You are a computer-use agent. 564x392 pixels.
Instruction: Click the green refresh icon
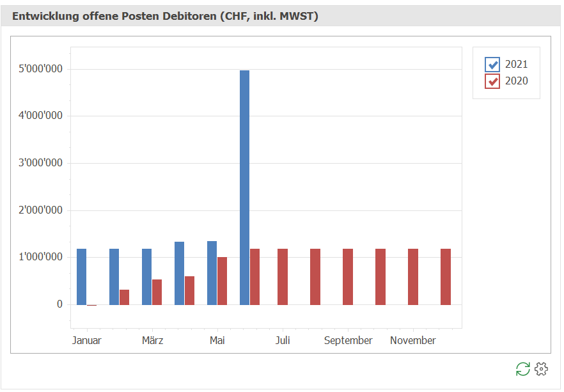522,369
